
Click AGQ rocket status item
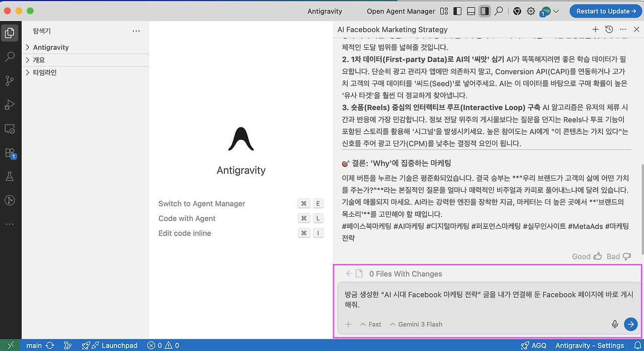click(x=534, y=345)
